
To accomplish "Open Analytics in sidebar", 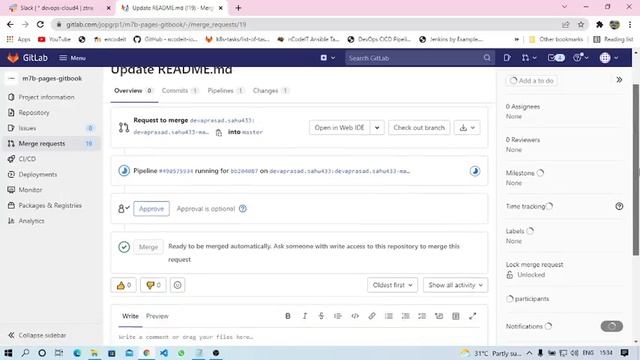I will click(31, 221).
